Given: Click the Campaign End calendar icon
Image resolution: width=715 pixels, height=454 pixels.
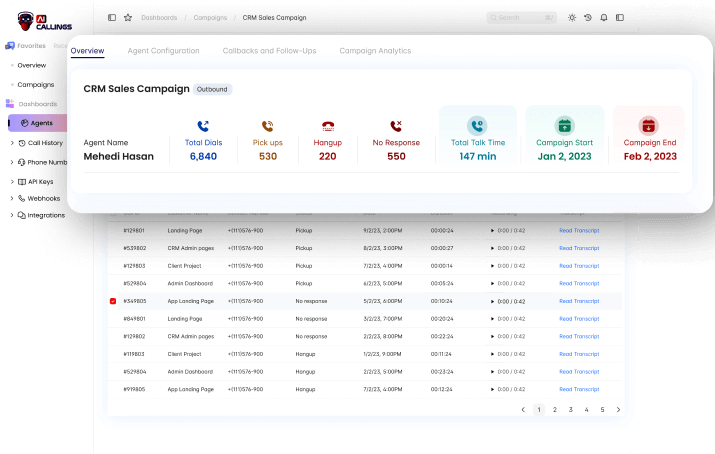Looking at the screenshot, I should 648,126.
